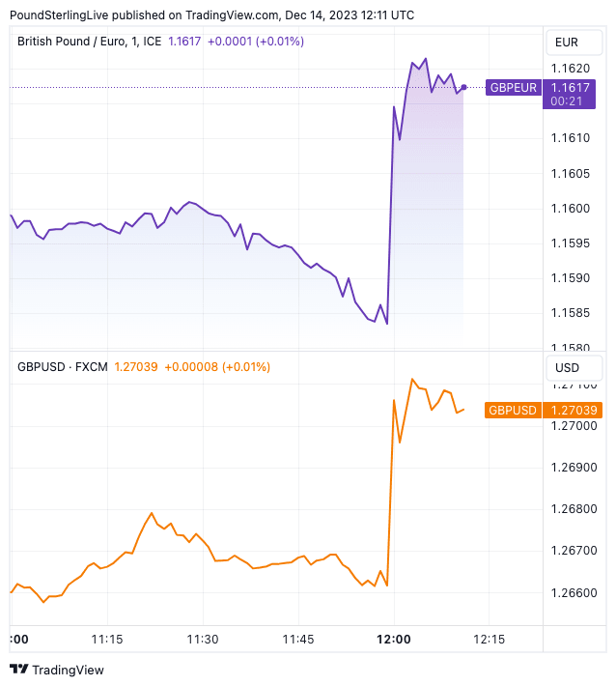Click the orange GBPUSD symbol tag
The image size is (616, 686).
[513, 410]
